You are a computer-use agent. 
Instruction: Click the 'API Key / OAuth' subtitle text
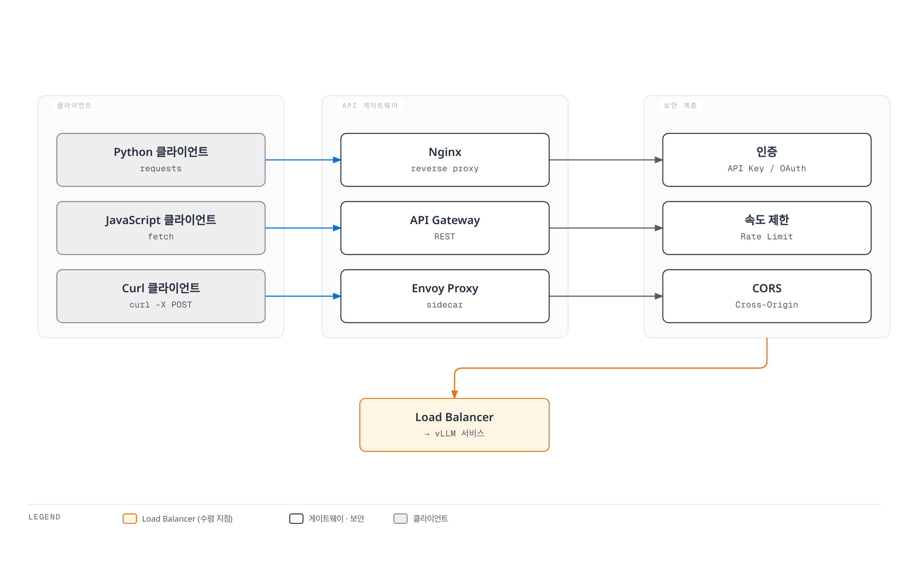coord(767,169)
